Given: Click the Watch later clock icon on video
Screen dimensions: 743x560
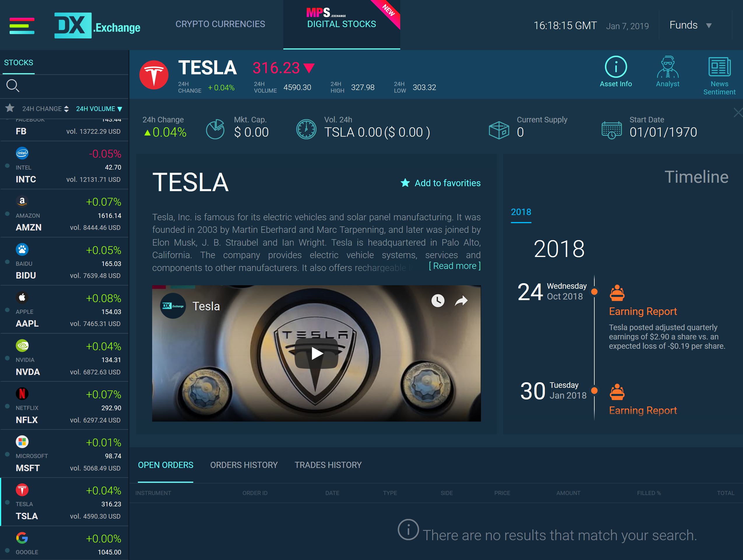Looking at the screenshot, I should (438, 300).
